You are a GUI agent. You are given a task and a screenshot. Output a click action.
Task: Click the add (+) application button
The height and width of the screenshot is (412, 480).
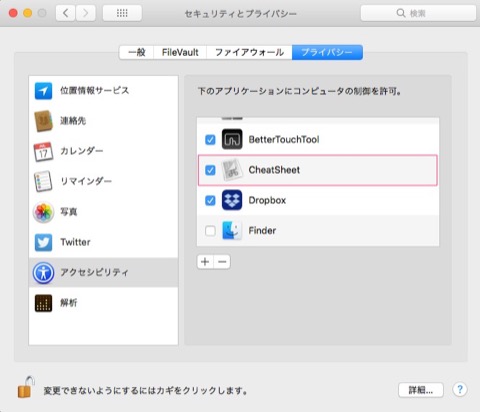[x=205, y=262]
